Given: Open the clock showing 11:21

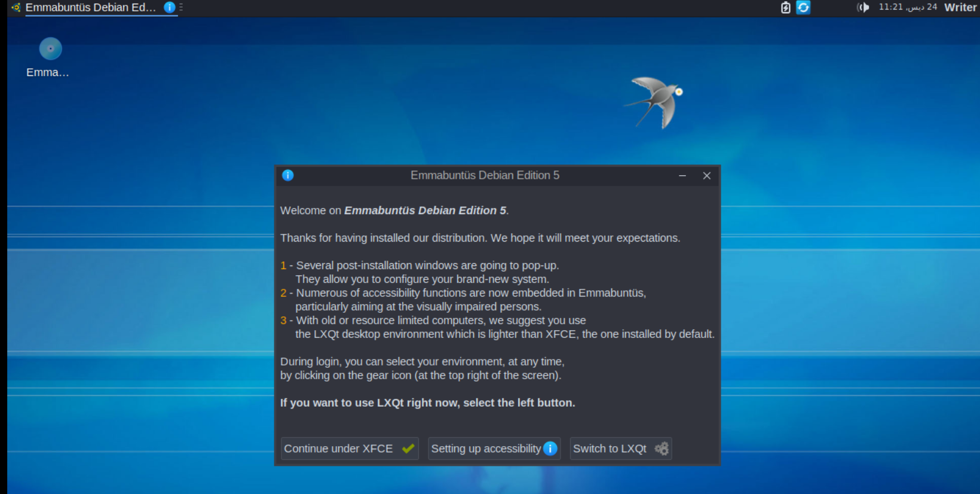Looking at the screenshot, I should click(x=908, y=7).
